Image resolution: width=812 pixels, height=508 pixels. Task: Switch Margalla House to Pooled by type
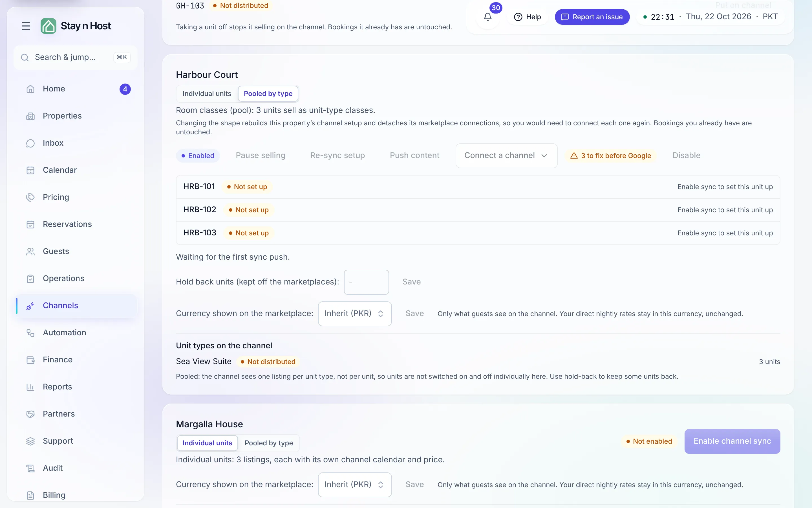(269, 443)
